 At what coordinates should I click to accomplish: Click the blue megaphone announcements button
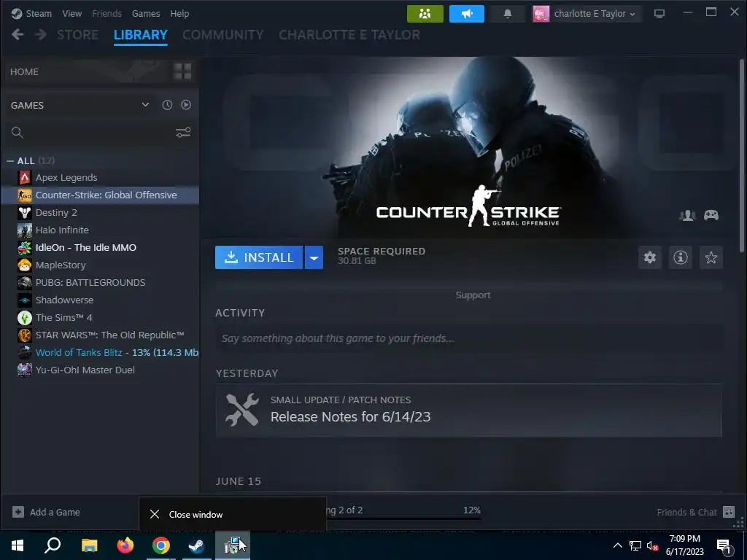466,14
